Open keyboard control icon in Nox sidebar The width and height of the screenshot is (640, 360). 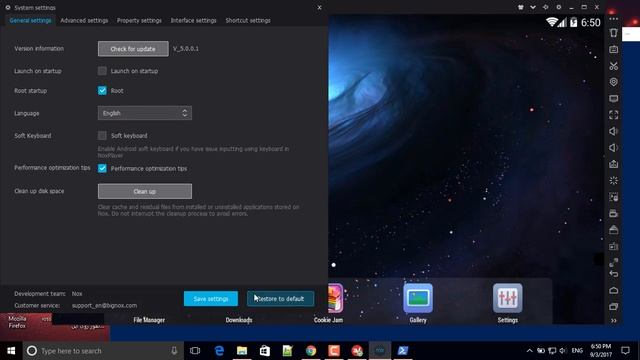[x=613, y=49]
